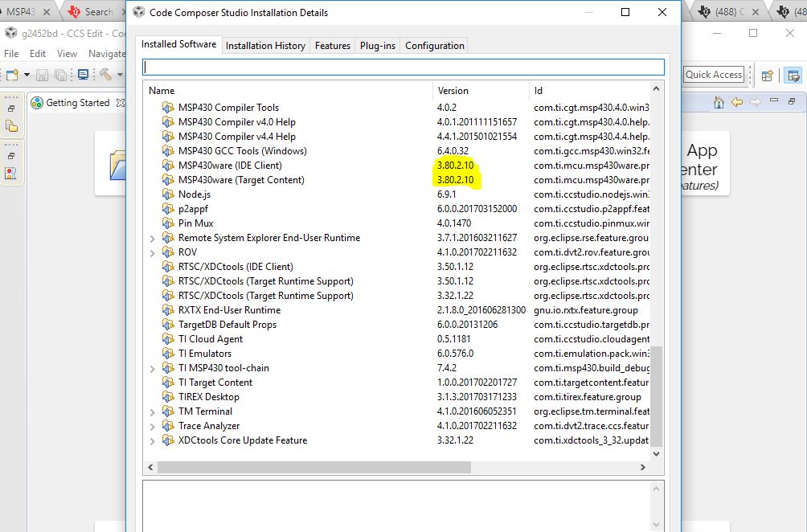
Task: Select TI Emulators feature icon
Action: (168, 353)
